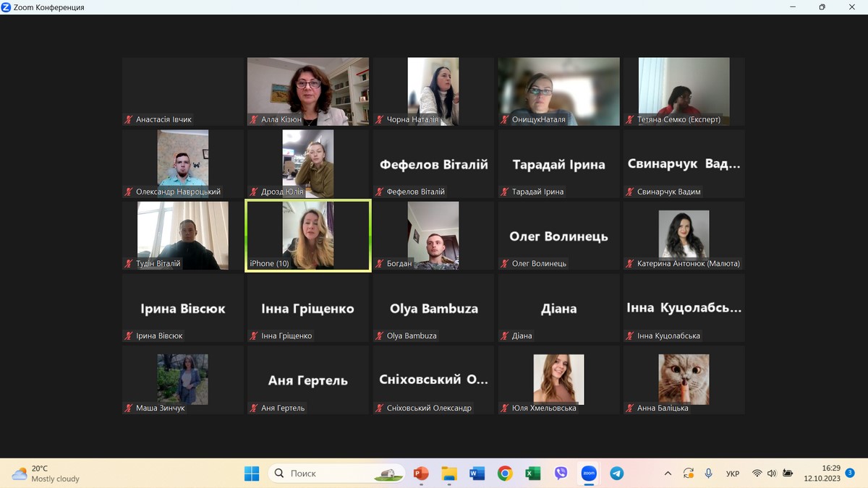868x488 pixels.
Task: Expand the hidden system tray icons chevron
Action: point(668,474)
